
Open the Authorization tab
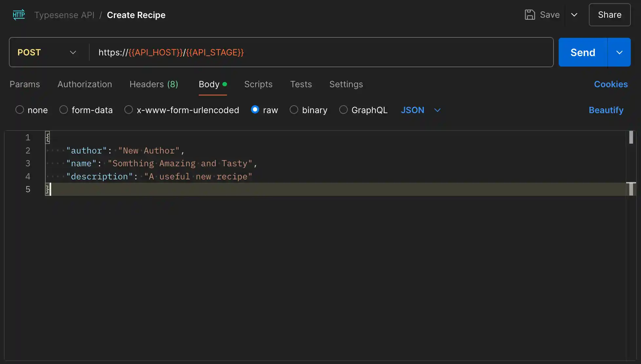pos(85,84)
